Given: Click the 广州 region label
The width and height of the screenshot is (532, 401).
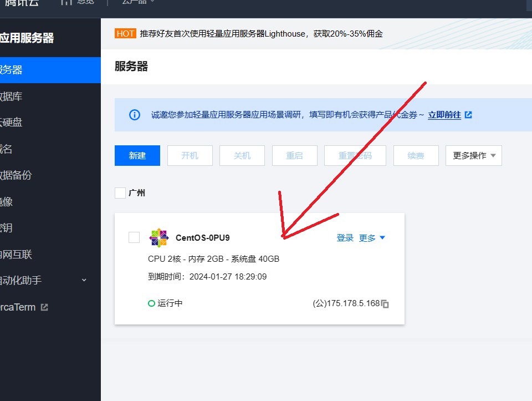Looking at the screenshot, I should 137,193.
